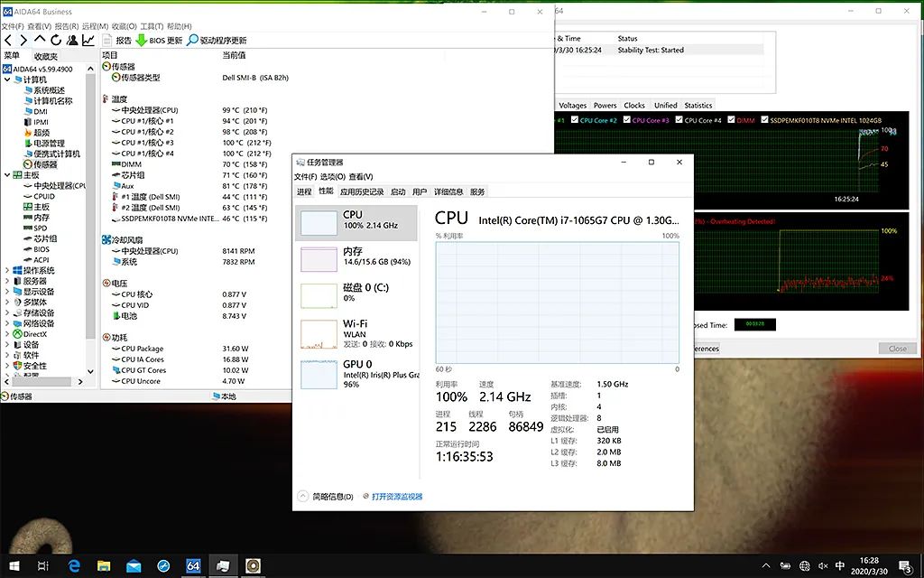Go up one level in AIDA64
924x578 pixels.
[x=40, y=40]
